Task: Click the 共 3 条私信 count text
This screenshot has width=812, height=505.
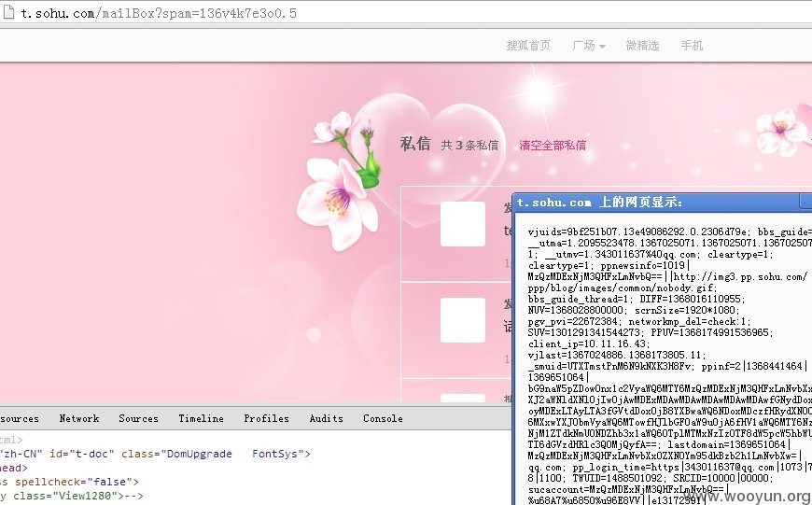Action: click(x=469, y=145)
